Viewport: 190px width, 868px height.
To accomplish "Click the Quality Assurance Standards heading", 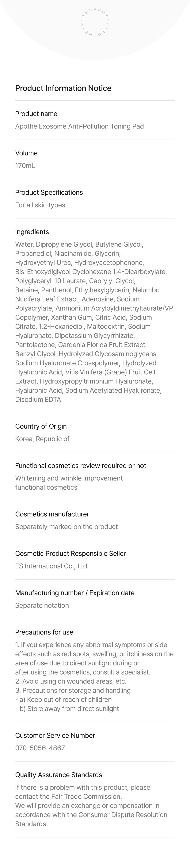I will click(x=59, y=775).
